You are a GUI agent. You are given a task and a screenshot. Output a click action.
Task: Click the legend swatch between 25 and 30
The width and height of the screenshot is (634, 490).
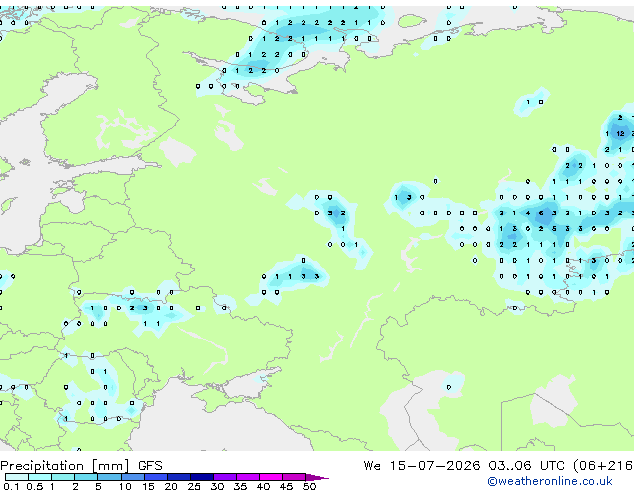point(202,477)
